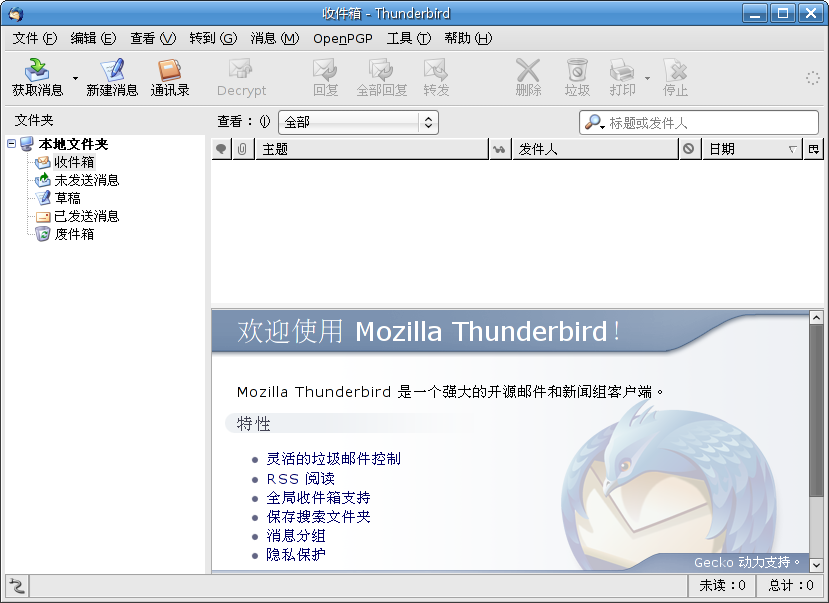This screenshot has height=603, width=829.
Task: Open the 转到 (Go) menu
Action: pyautogui.click(x=213, y=39)
